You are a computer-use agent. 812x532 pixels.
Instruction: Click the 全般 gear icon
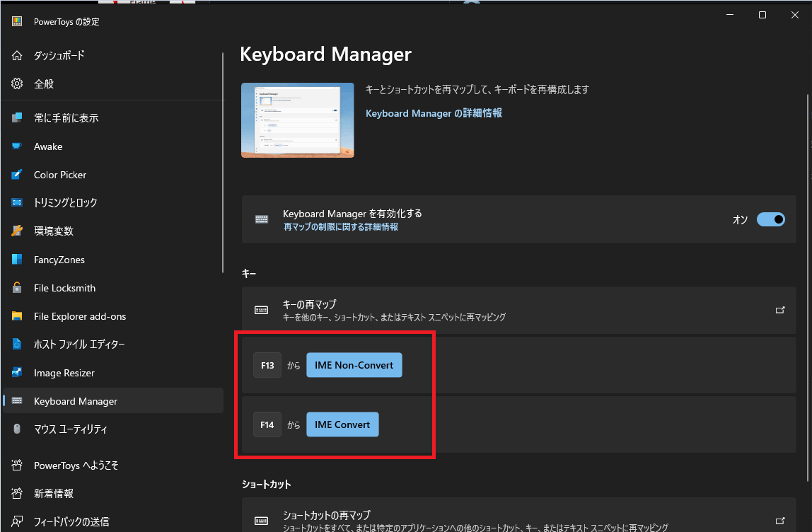click(x=17, y=83)
